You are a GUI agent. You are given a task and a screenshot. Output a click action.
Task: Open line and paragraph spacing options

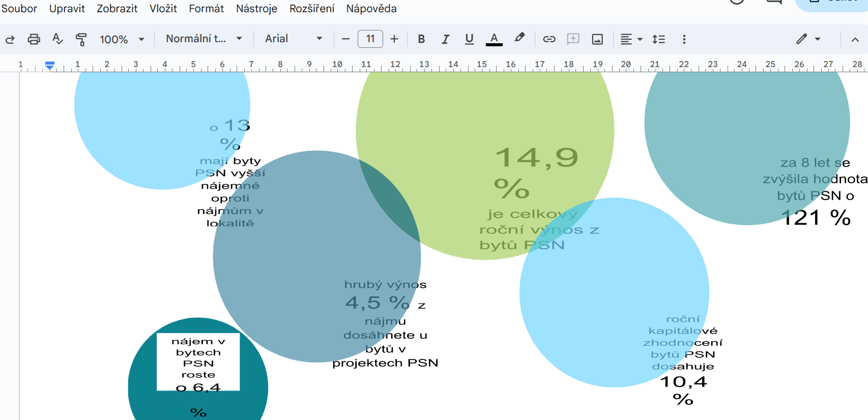click(x=658, y=39)
